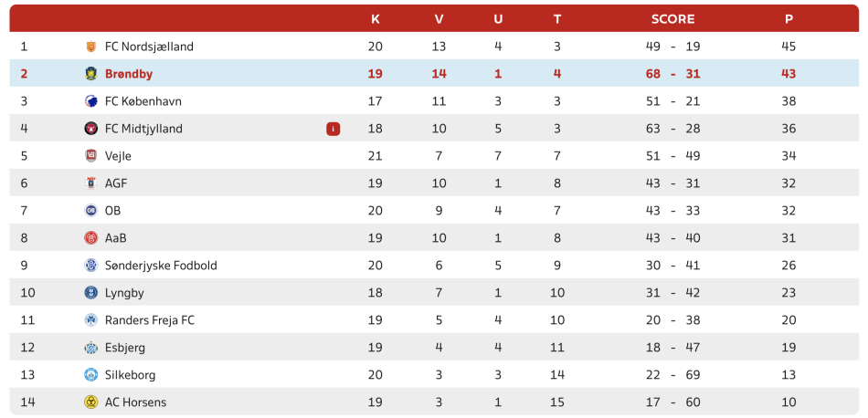The width and height of the screenshot is (868, 418).
Task: Click the AaB red club badge
Action: [x=90, y=238]
